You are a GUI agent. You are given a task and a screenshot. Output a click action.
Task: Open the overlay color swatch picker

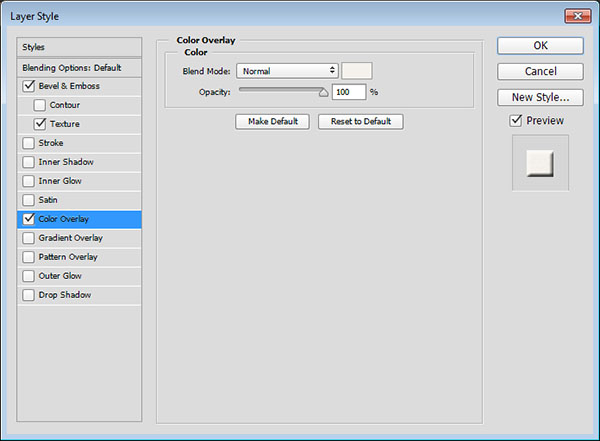click(x=357, y=71)
